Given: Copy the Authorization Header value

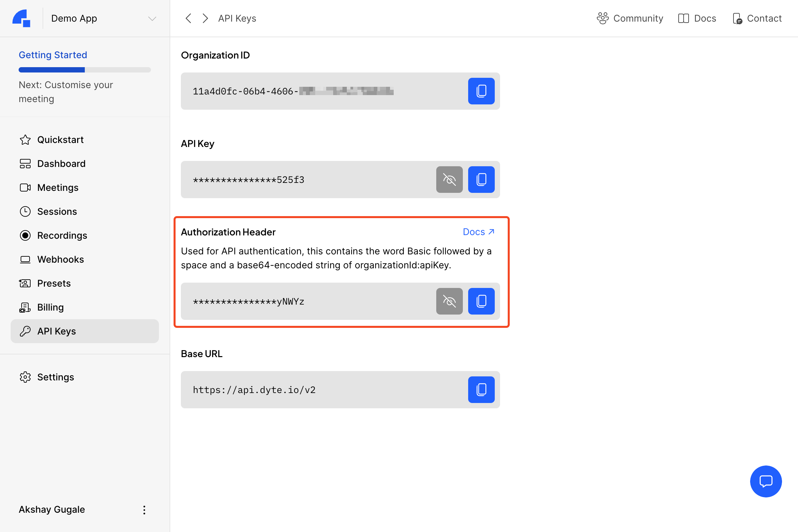Looking at the screenshot, I should coord(481,301).
